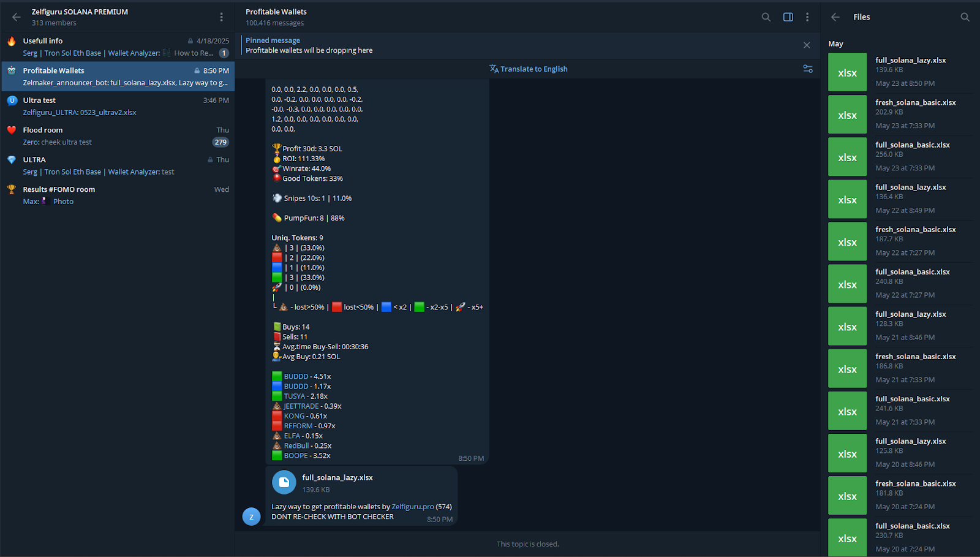Click Translate to English
The height and width of the screenshot is (557, 980).
pos(528,69)
